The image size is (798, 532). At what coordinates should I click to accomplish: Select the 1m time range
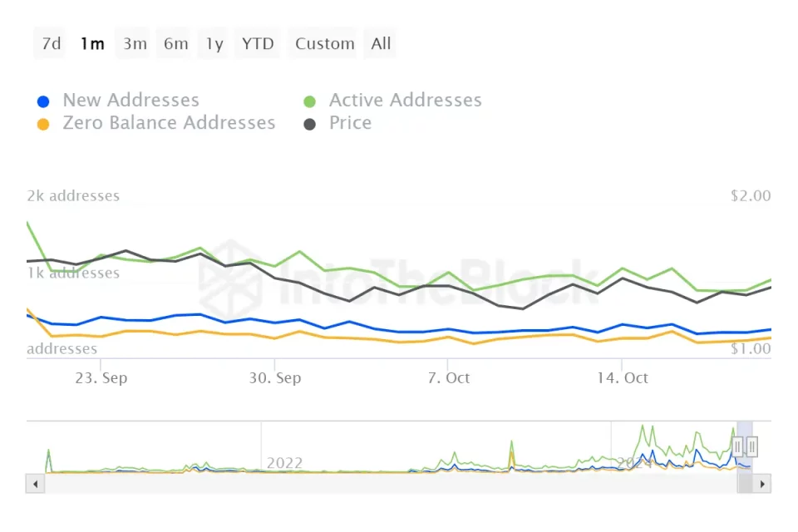click(x=92, y=44)
